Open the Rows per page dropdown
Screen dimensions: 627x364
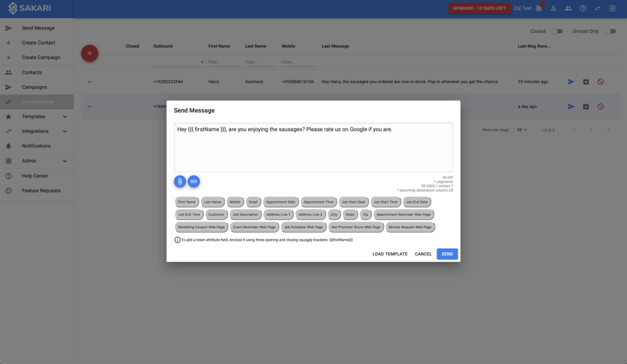coord(522,130)
